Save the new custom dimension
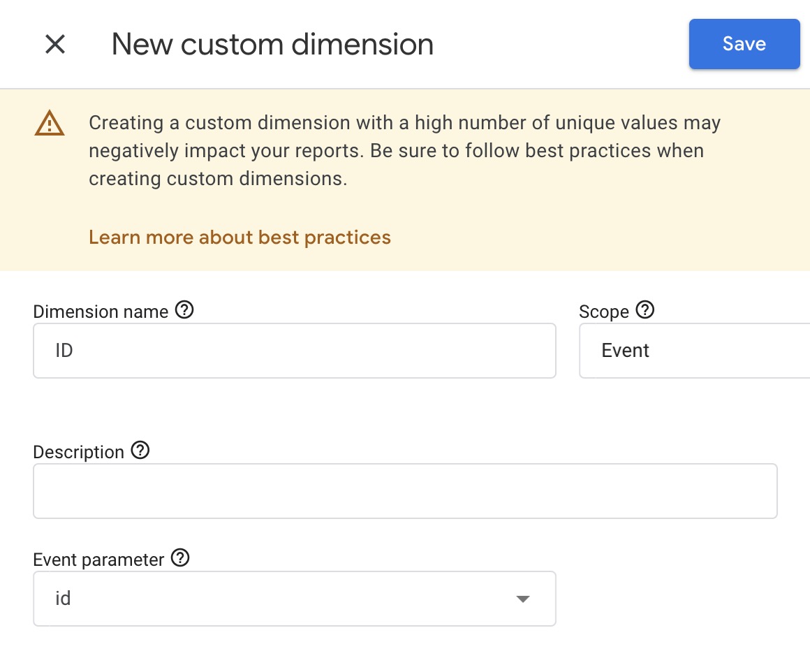The width and height of the screenshot is (810, 672). (744, 43)
